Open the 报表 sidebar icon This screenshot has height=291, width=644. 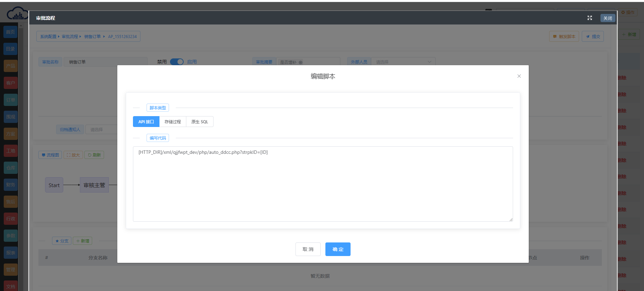pyautogui.click(x=11, y=253)
